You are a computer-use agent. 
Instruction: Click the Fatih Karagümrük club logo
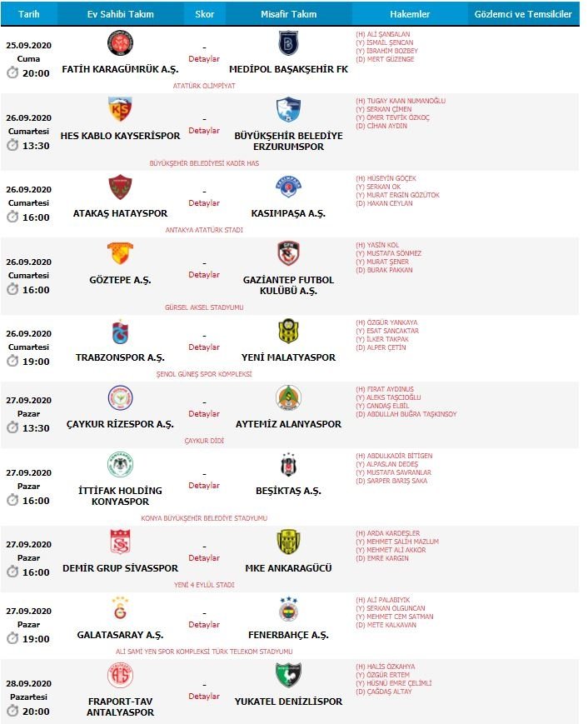pyautogui.click(x=121, y=43)
